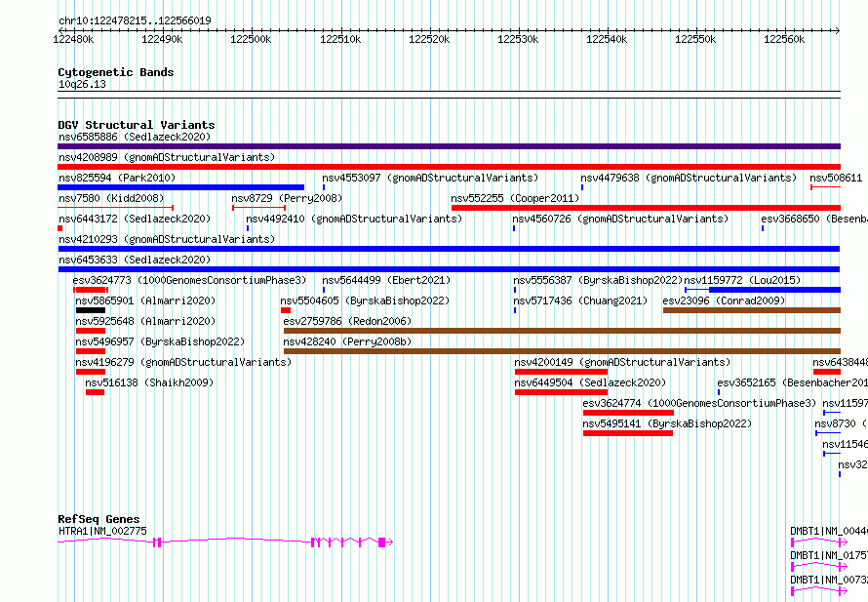This screenshot has height=602, width=868.
Task: Click the red nsv6449504 variant bar
Action: [x=562, y=392]
